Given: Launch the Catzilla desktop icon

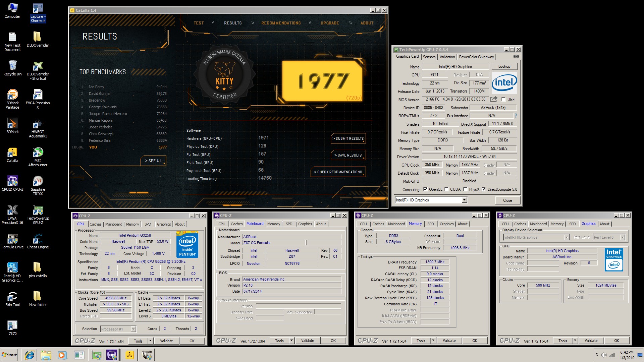Looking at the screenshot, I should 12,155.
